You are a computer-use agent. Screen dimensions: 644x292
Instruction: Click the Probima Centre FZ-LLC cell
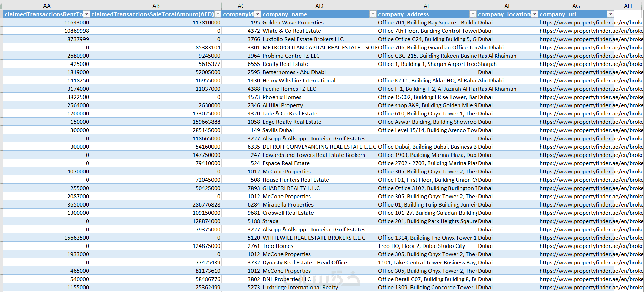319,56
